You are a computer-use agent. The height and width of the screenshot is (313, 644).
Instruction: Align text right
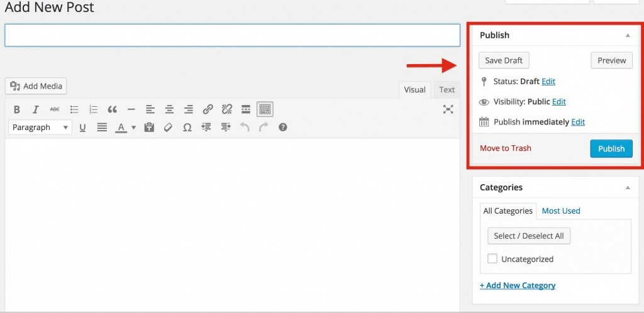[189, 109]
